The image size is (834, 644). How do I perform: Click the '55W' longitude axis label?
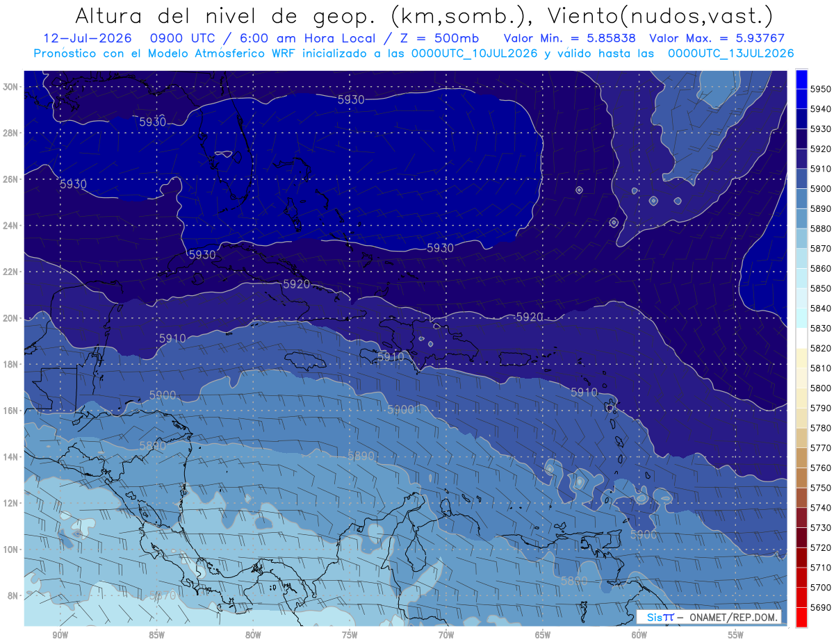point(735,636)
